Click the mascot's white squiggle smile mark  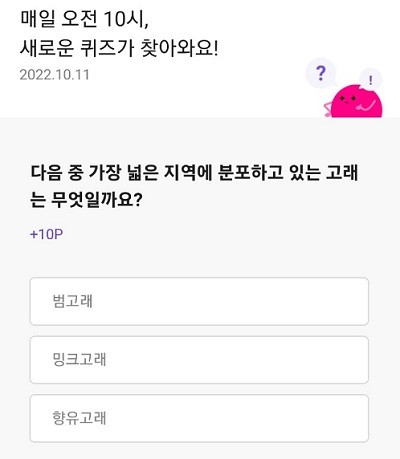[x=365, y=106]
